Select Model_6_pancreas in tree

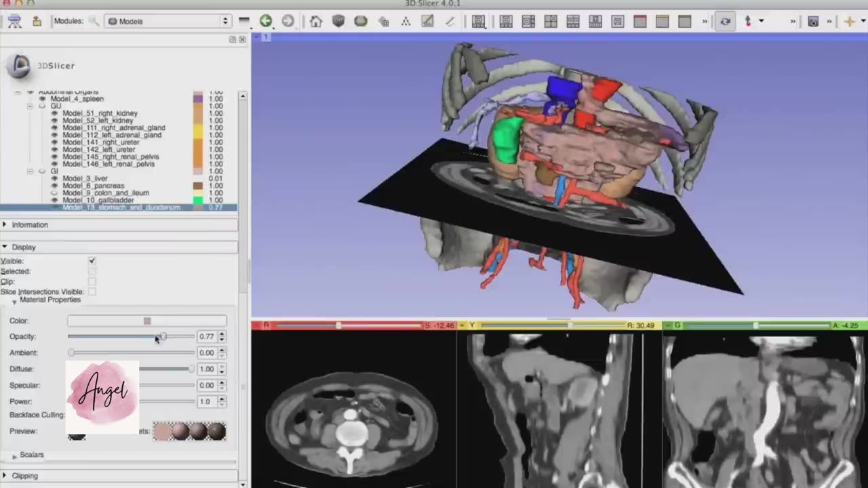pyautogui.click(x=94, y=186)
